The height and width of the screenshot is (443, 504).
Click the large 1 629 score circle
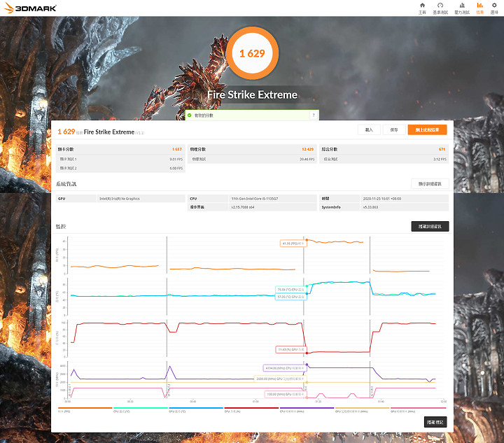tap(252, 53)
